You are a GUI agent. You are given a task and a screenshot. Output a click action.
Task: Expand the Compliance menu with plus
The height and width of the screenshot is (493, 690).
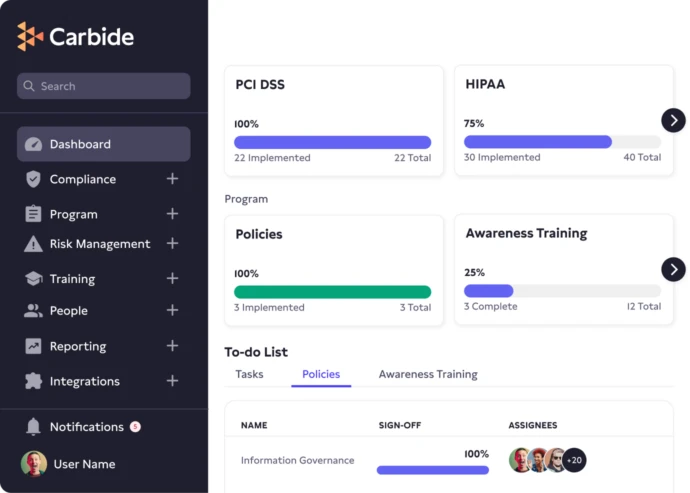[172, 179]
